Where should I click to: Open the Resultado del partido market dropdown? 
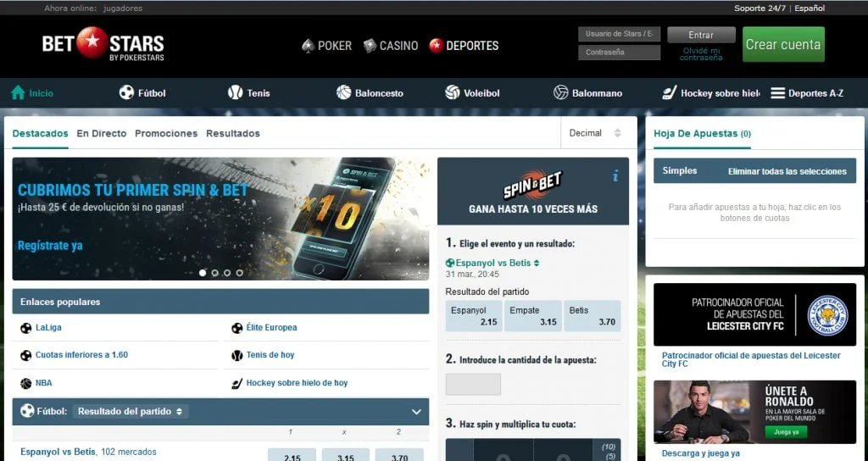pos(130,411)
